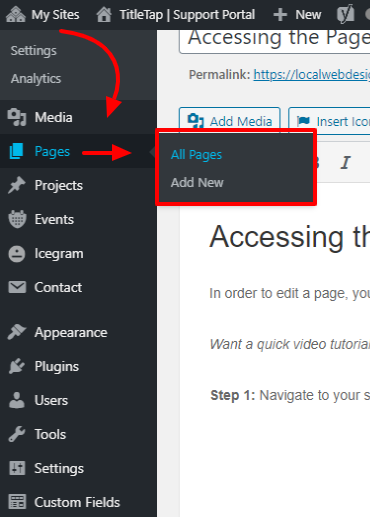Open TitleTap | Support Portal site link
Screen dimensions: 370x517
(187, 15)
